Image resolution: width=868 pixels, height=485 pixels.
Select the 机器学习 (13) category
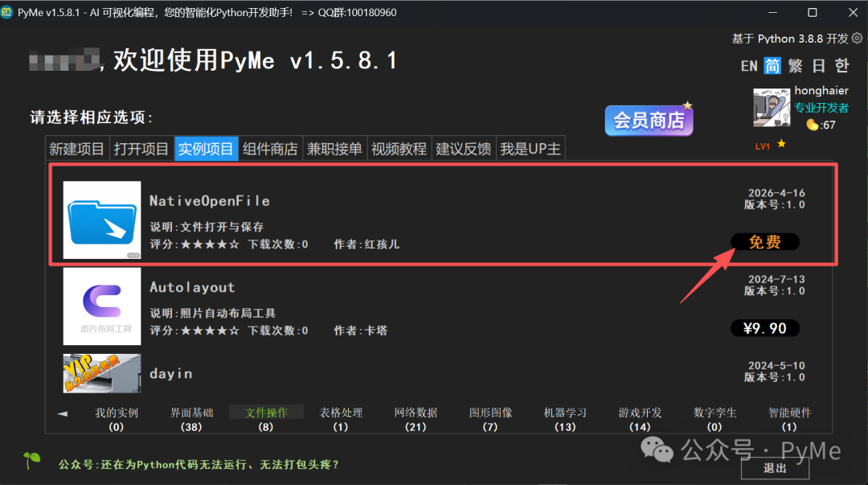click(565, 419)
